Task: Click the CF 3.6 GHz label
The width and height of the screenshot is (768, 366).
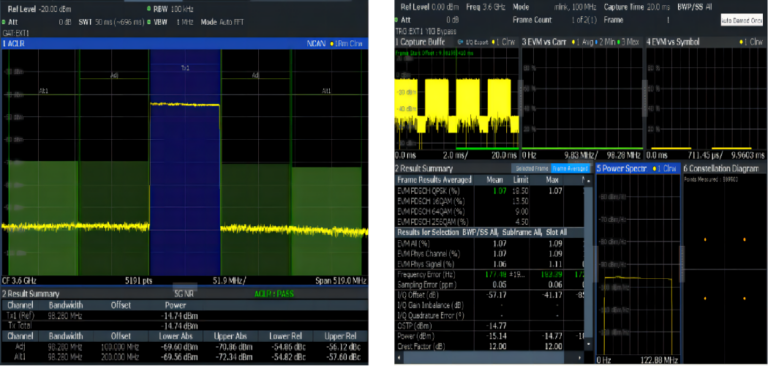Action: pyautogui.click(x=20, y=281)
